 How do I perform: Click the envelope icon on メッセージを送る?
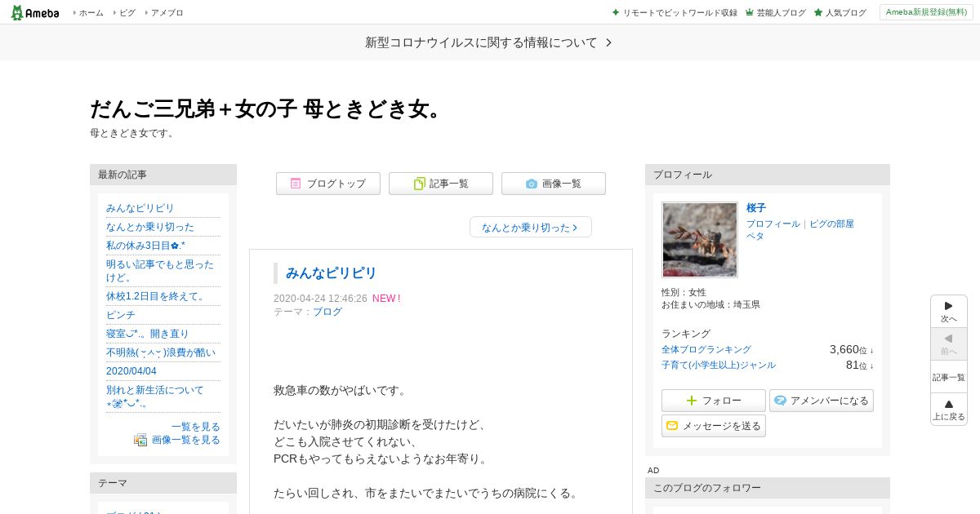pos(672,426)
